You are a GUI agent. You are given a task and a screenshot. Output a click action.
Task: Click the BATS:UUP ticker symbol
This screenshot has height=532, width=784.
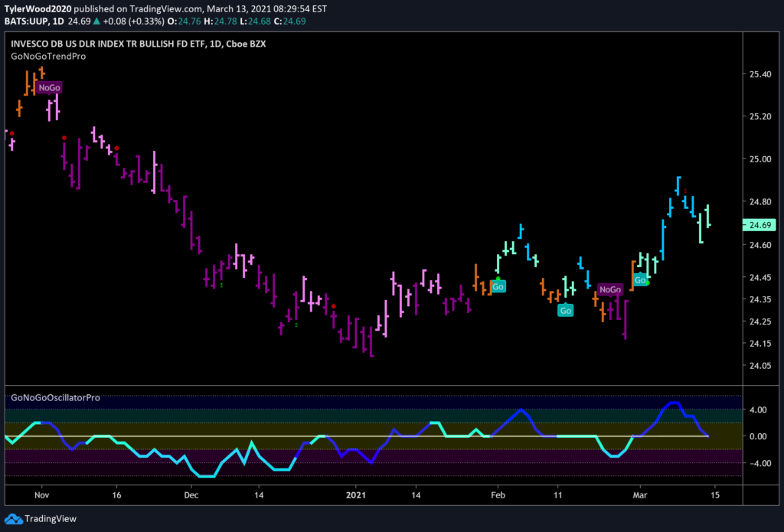click(x=26, y=21)
